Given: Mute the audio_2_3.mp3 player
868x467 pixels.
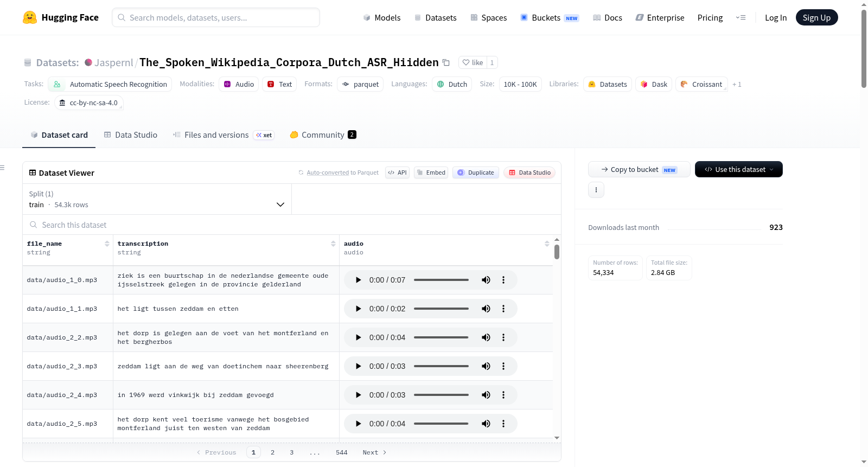Looking at the screenshot, I should pyautogui.click(x=486, y=366).
